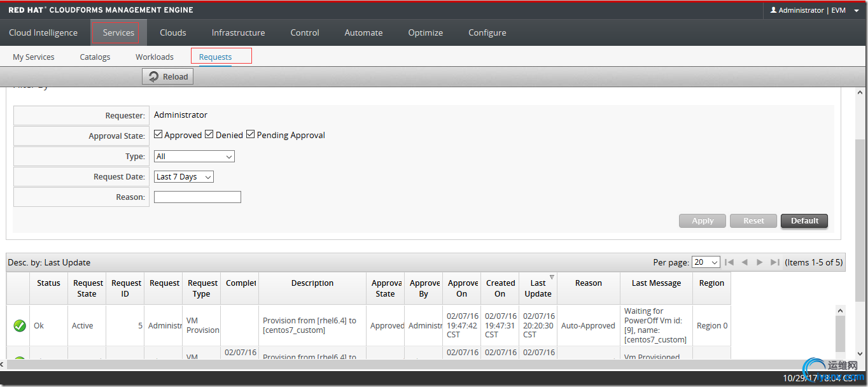Sort by Created On column header
The image size is (868, 387).
click(500, 288)
